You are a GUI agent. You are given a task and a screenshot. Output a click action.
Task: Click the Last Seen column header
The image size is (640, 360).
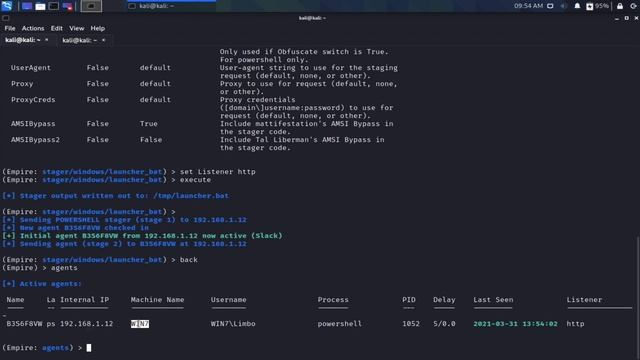click(x=493, y=300)
